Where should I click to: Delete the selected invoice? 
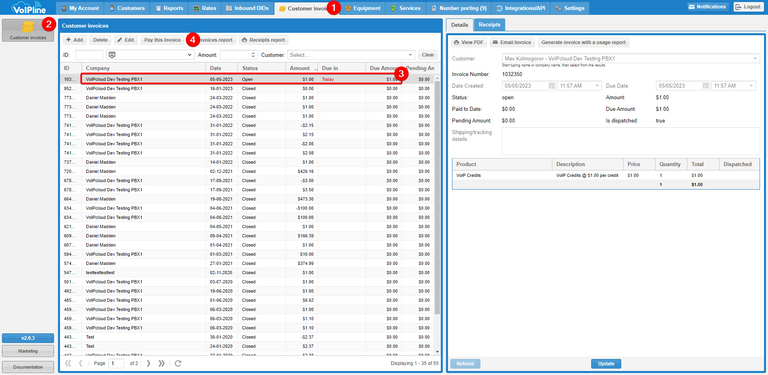pyautogui.click(x=100, y=40)
